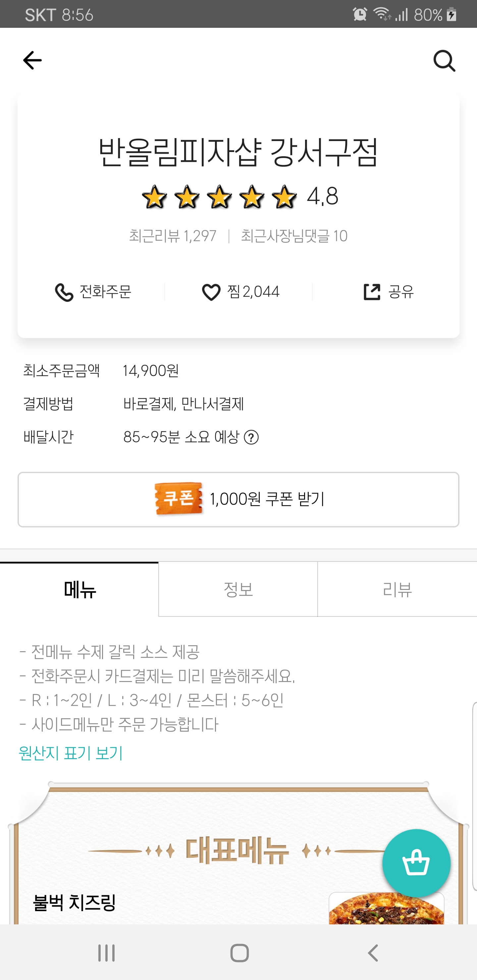Image resolution: width=477 pixels, height=980 pixels.
Task: Switch to the 정보 tab
Action: (238, 589)
